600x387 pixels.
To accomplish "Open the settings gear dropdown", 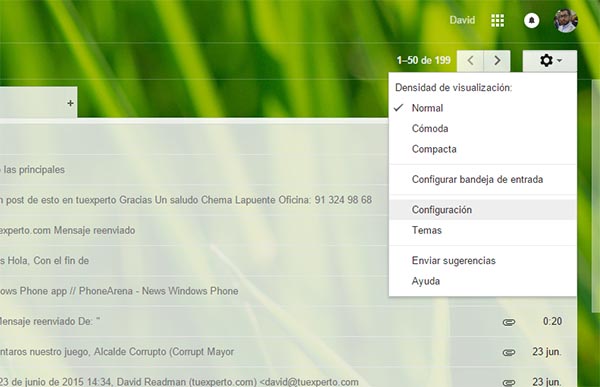I will [x=550, y=60].
